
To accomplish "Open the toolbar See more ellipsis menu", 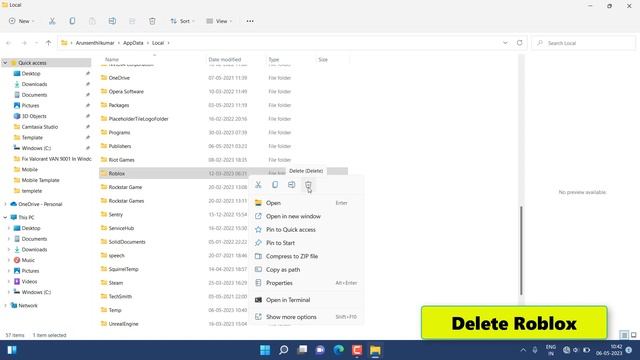I will [x=250, y=21].
